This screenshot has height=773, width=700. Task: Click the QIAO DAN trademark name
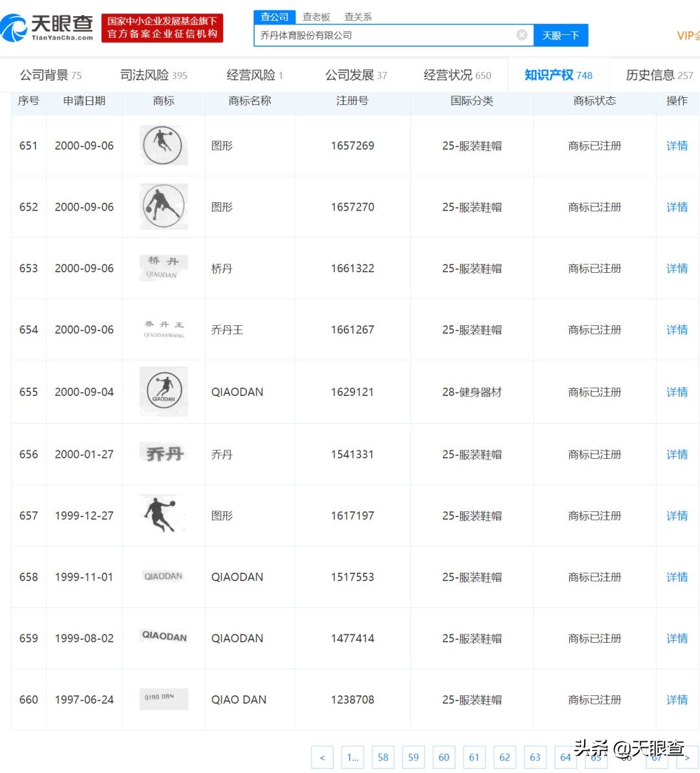coord(239,700)
